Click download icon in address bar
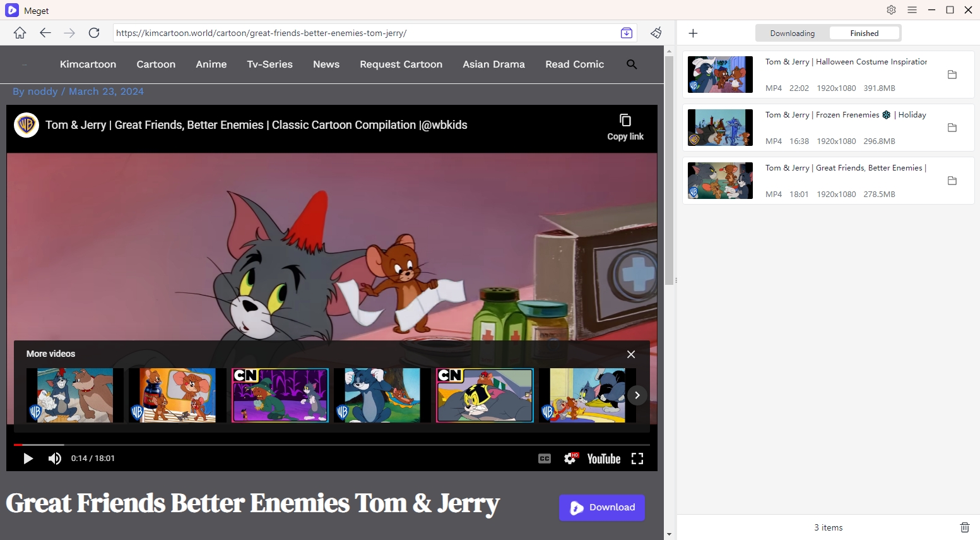The image size is (980, 540). (x=627, y=33)
